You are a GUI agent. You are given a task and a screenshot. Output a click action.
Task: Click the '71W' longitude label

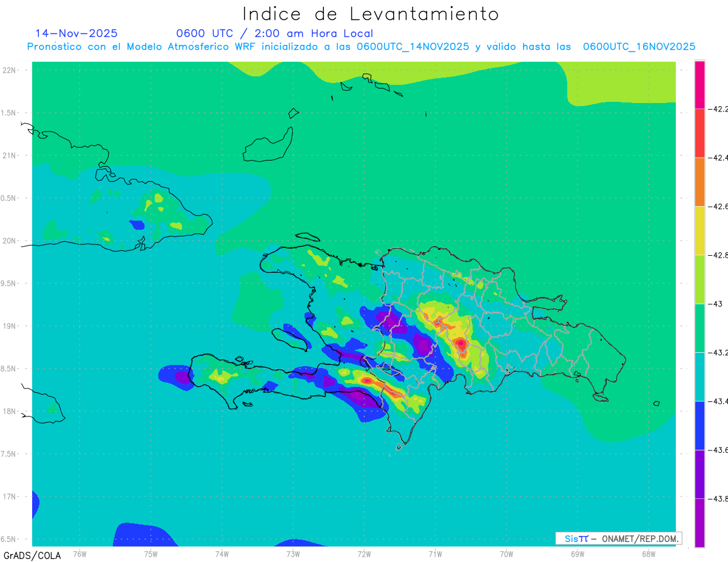click(x=435, y=554)
